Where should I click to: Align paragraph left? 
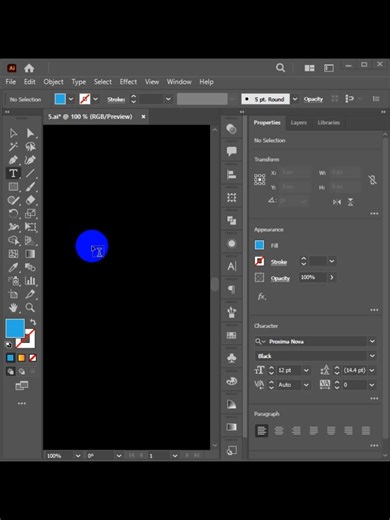pyautogui.click(x=262, y=431)
